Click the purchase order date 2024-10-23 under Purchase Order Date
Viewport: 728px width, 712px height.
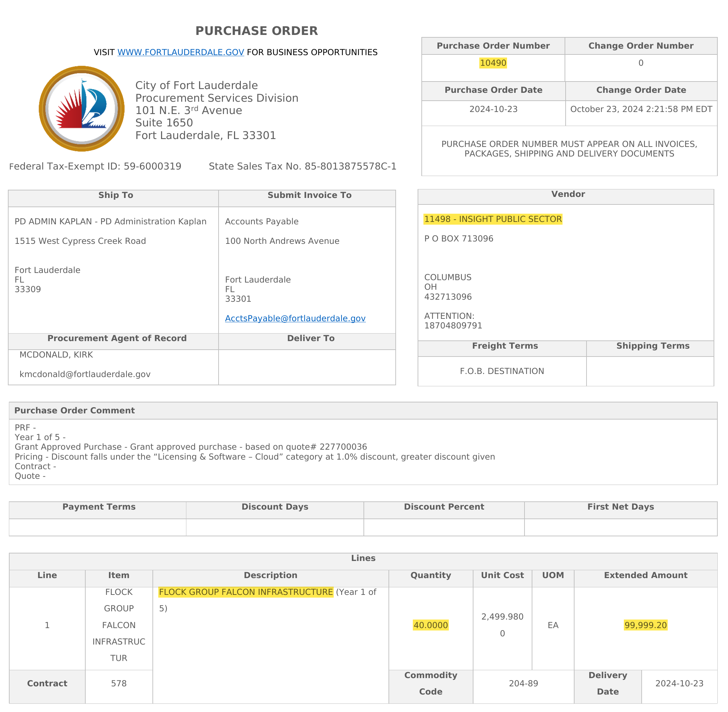493,109
